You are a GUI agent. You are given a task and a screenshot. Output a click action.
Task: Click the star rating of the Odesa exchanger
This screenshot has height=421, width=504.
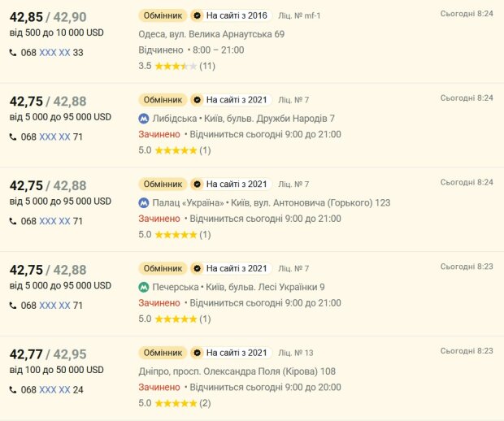click(176, 66)
